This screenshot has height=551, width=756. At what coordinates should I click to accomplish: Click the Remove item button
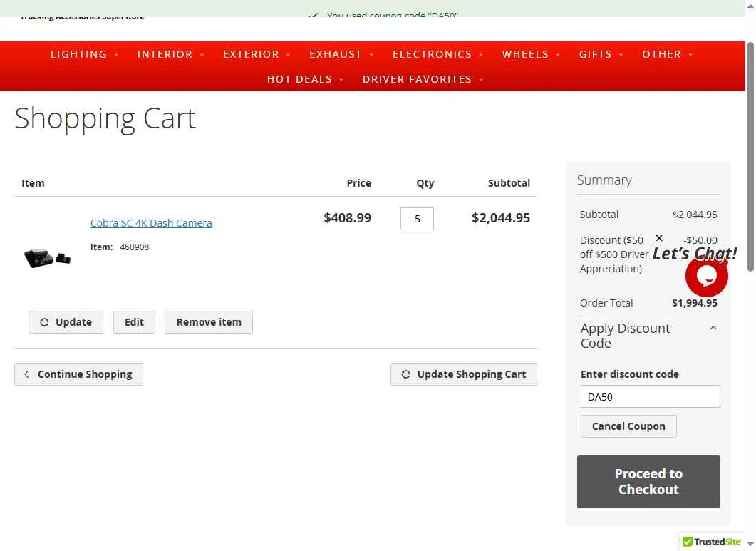[x=208, y=321]
